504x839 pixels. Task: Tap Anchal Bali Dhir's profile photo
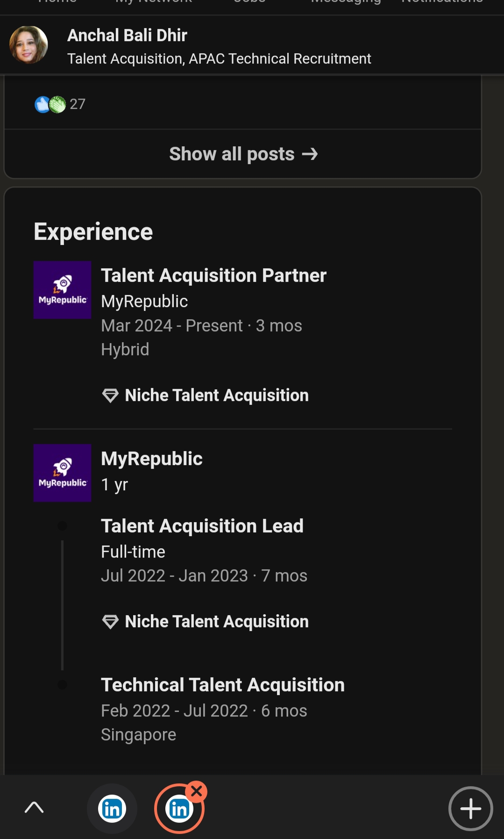point(28,45)
